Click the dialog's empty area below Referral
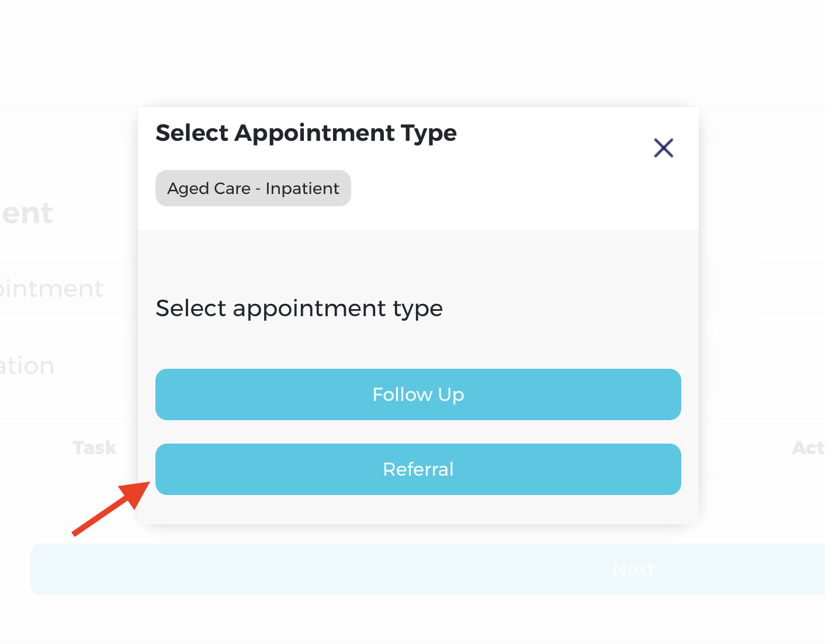825x644 pixels. (x=418, y=510)
